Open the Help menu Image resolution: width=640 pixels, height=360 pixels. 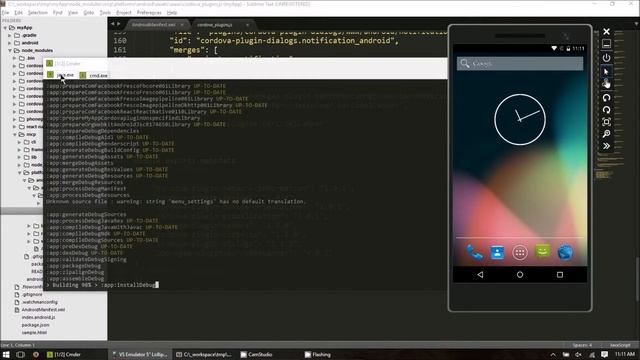pos(172,13)
